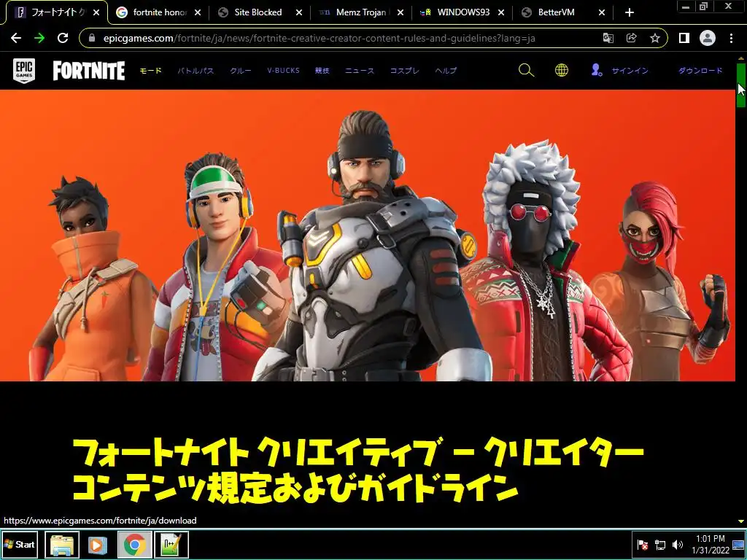The width and height of the screenshot is (747, 560).
Task: Open the ニュース nav item
Action: pos(360,71)
